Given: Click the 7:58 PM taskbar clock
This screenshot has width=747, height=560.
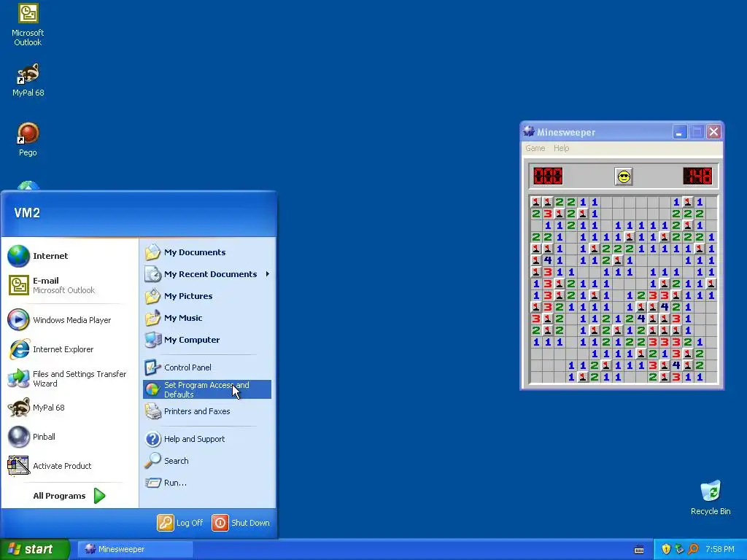Looking at the screenshot, I should [720, 549].
